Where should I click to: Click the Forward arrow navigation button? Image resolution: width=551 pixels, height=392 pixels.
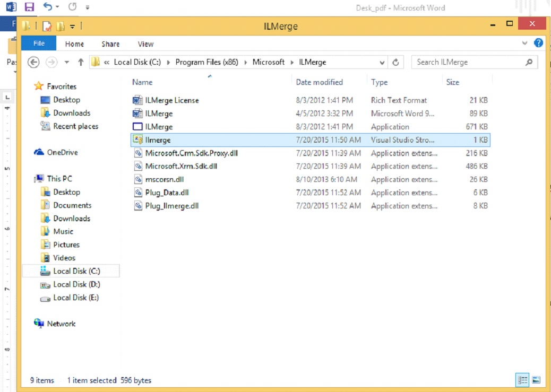click(51, 63)
